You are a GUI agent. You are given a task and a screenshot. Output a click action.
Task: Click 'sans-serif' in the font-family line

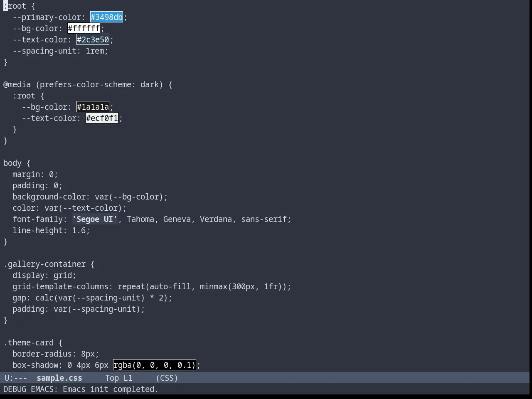pyautogui.click(x=264, y=219)
